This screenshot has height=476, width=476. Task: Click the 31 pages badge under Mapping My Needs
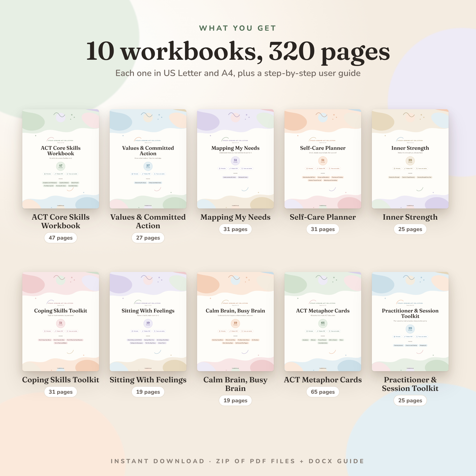tap(235, 229)
